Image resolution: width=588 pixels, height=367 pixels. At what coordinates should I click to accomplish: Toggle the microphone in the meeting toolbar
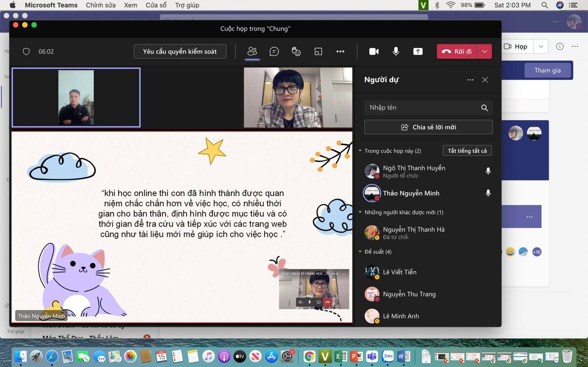tap(396, 51)
